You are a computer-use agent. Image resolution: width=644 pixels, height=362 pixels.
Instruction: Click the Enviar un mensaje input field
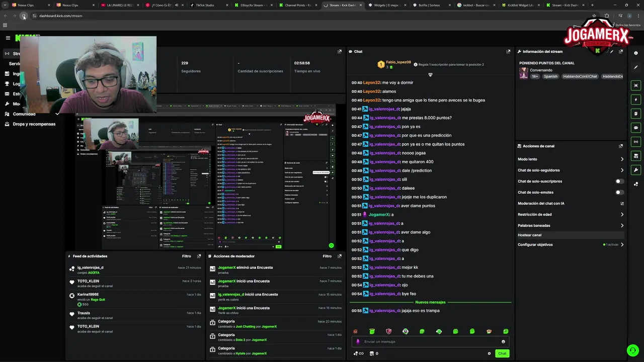click(x=430, y=341)
